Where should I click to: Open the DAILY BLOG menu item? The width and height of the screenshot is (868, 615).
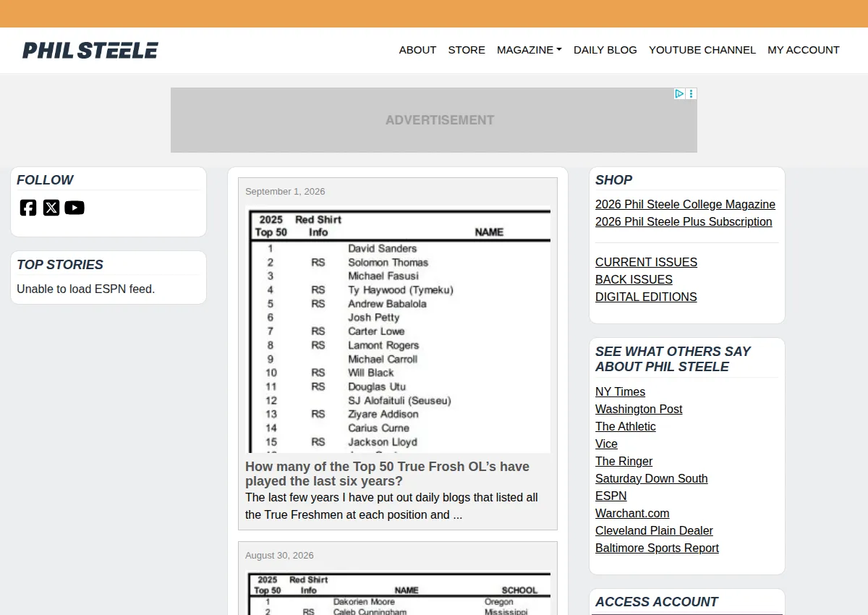point(605,50)
